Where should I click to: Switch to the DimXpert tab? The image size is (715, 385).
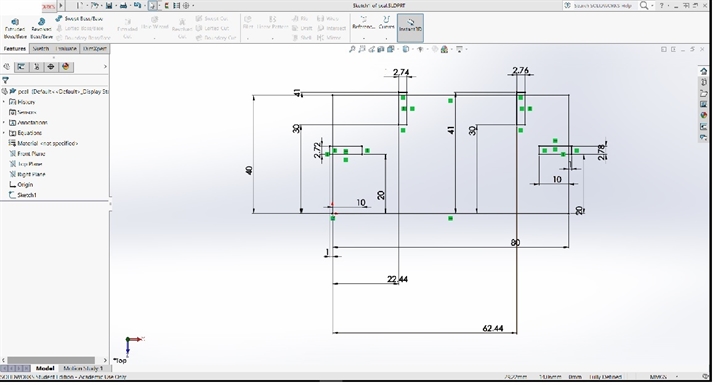coord(94,48)
